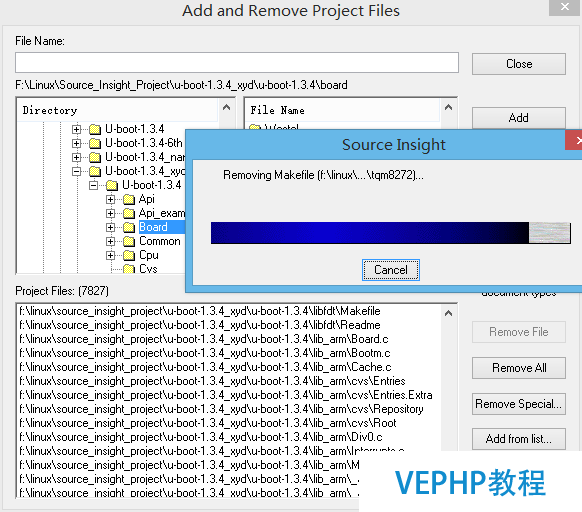Image resolution: width=582 pixels, height=512 pixels.
Task: Expand the U-boot-1.3.4-6th tree node
Action: pyautogui.click(x=76, y=143)
